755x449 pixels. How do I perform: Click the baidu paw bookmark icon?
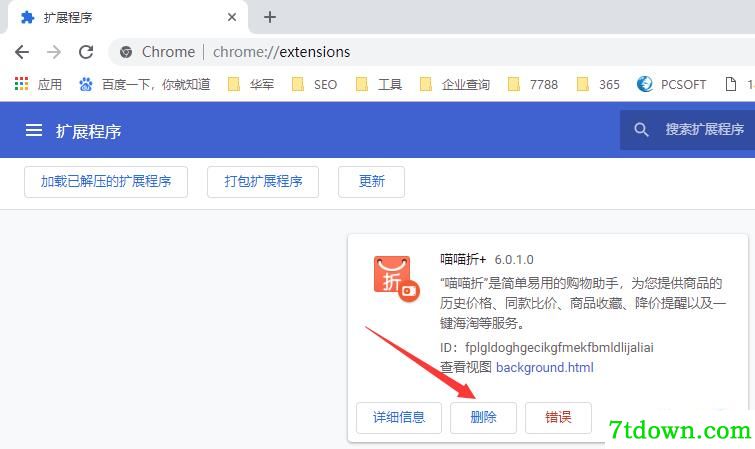pos(86,84)
